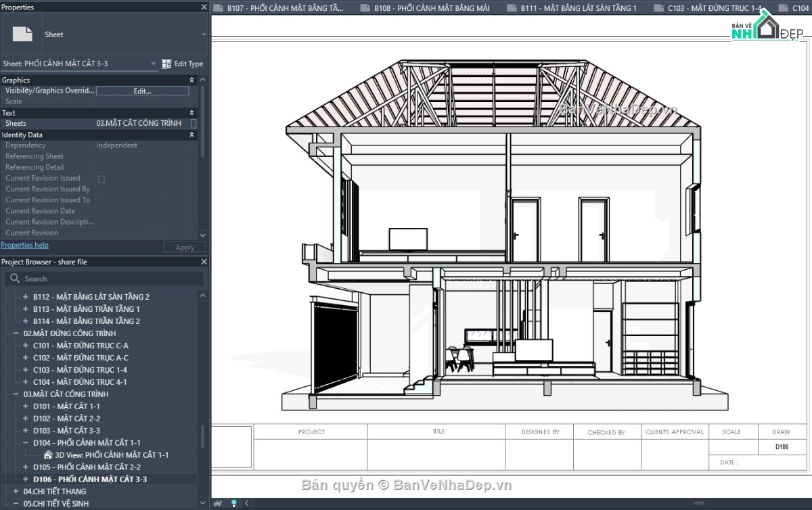This screenshot has height=510, width=812.
Task: Select the 3D View: PHỐI CẢNH MẶT CẮT 1-1 item
Action: click(112, 455)
